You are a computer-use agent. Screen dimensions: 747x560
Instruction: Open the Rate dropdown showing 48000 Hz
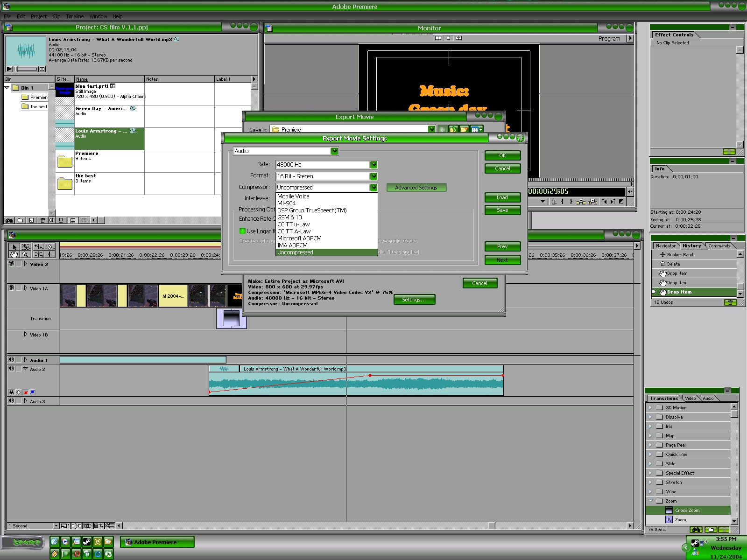click(x=373, y=165)
